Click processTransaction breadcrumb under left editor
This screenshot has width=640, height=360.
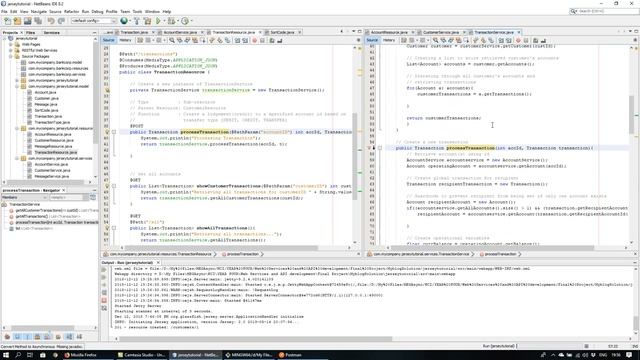pos(242,254)
